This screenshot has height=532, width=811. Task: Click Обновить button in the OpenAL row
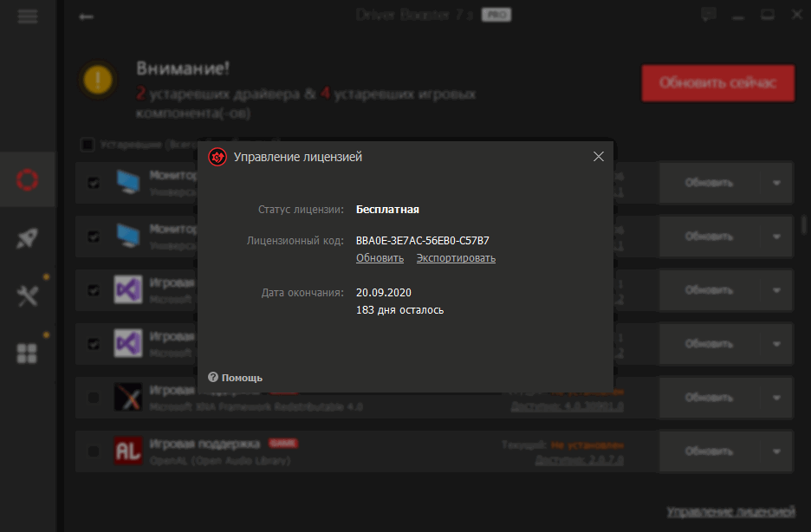point(709,451)
